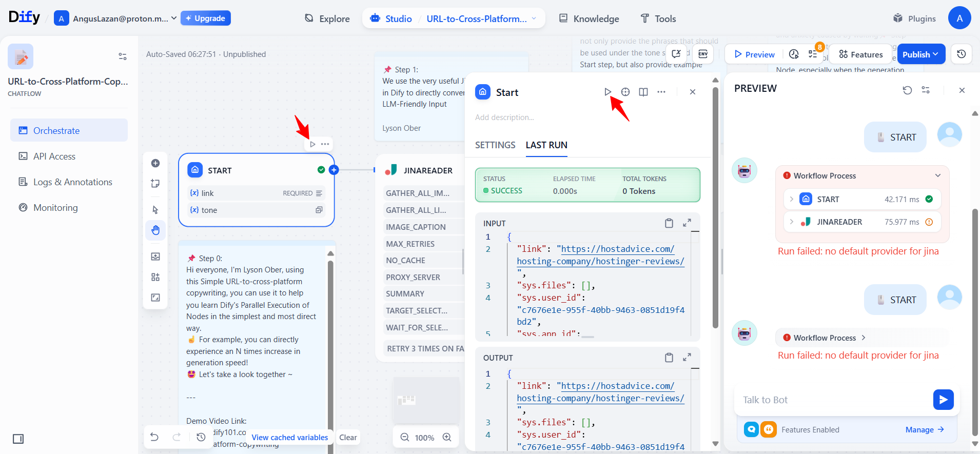The image size is (980, 454).
Task: Copy the INPUT JSON
Action: point(669,223)
